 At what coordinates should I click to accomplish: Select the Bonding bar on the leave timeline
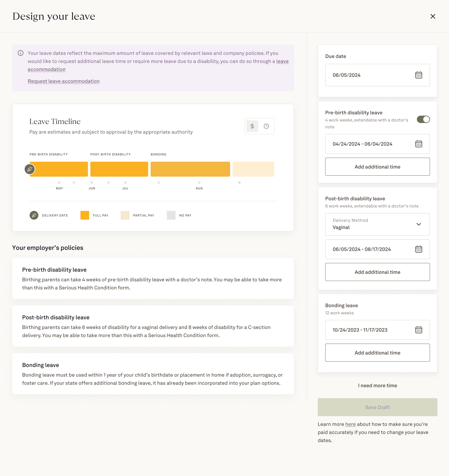tap(190, 169)
